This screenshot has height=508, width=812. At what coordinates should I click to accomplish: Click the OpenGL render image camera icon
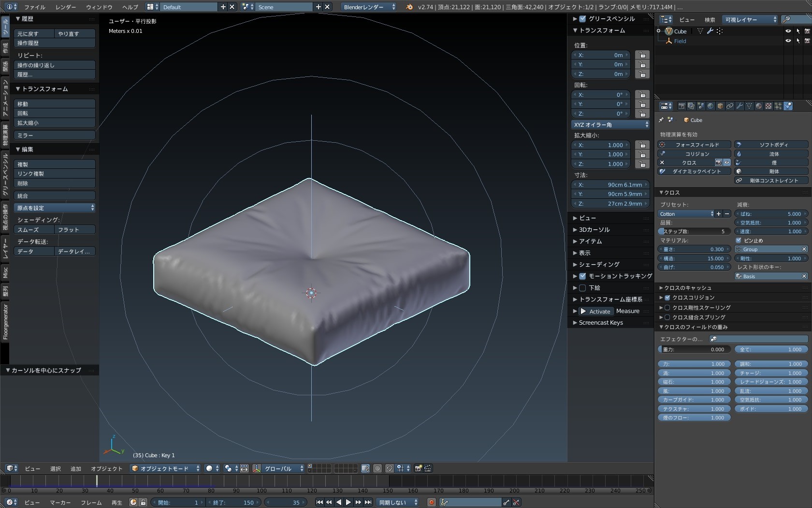[419, 468]
